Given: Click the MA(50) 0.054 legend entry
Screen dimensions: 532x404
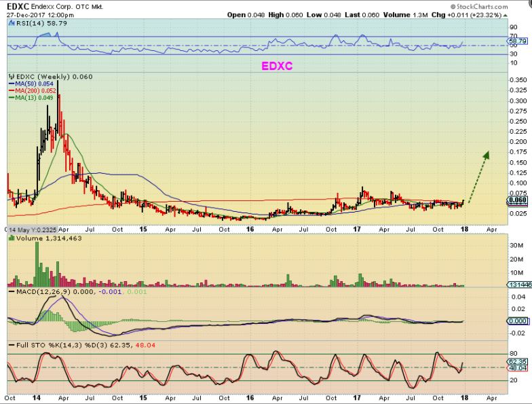Looking at the screenshot, I should pos(34,84).
